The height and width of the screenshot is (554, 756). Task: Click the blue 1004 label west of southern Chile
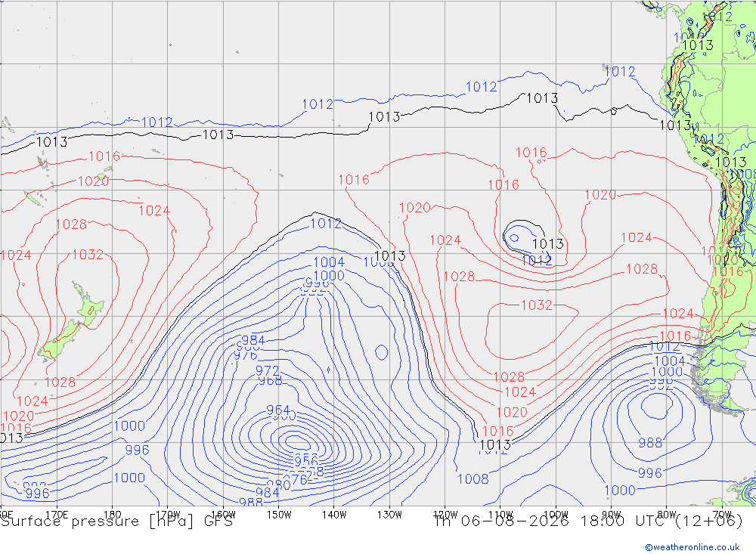[669, 361]
